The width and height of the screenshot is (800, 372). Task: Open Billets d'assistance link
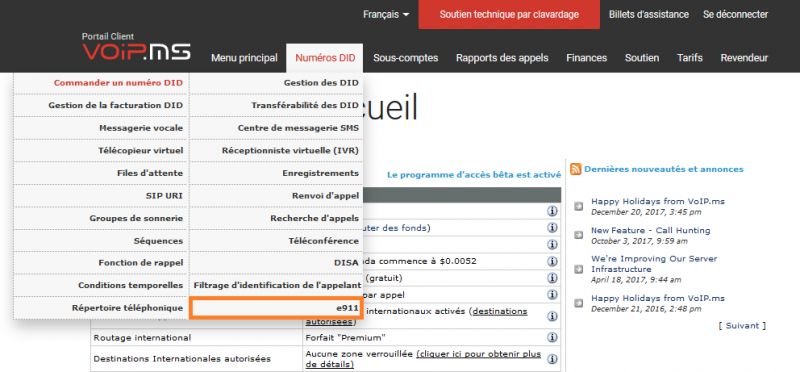pyautogui.click(x=648, y=15)
